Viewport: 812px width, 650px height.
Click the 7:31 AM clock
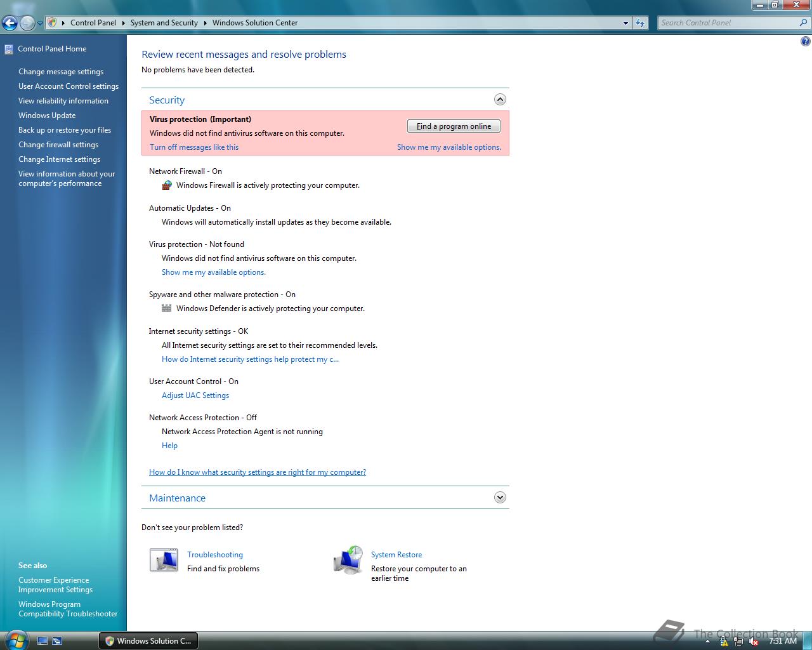[783, 641]
